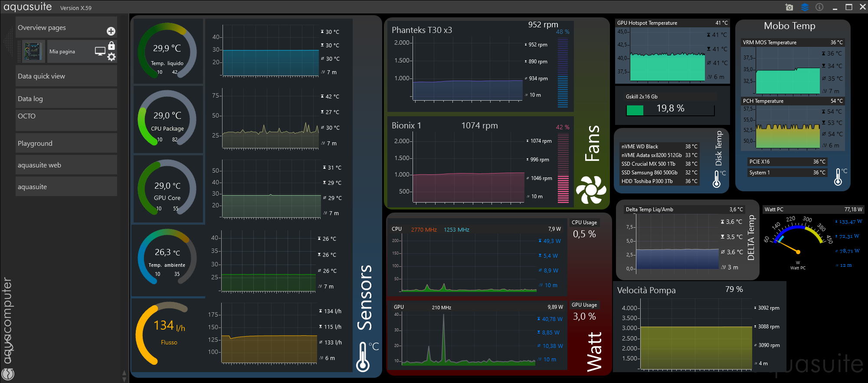Expand the aquasuite web section
Screen dimensions: 868x383
click(66, 165)
